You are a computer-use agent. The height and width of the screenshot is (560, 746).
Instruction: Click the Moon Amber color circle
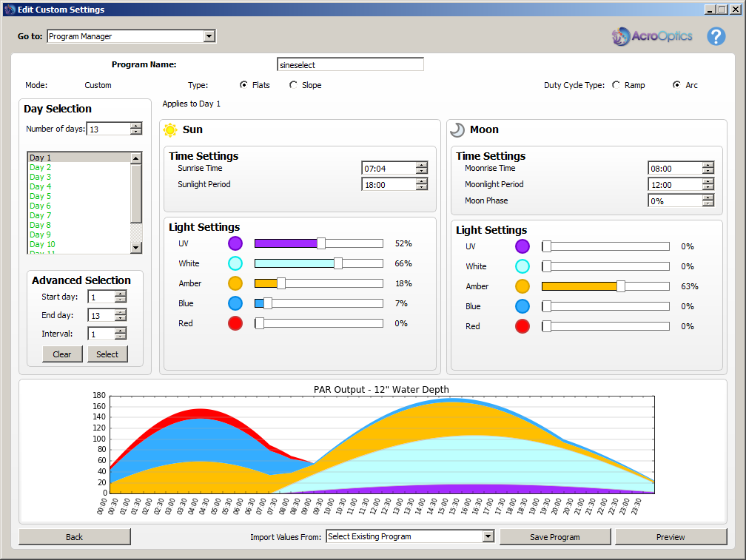(x=522, y=286)
